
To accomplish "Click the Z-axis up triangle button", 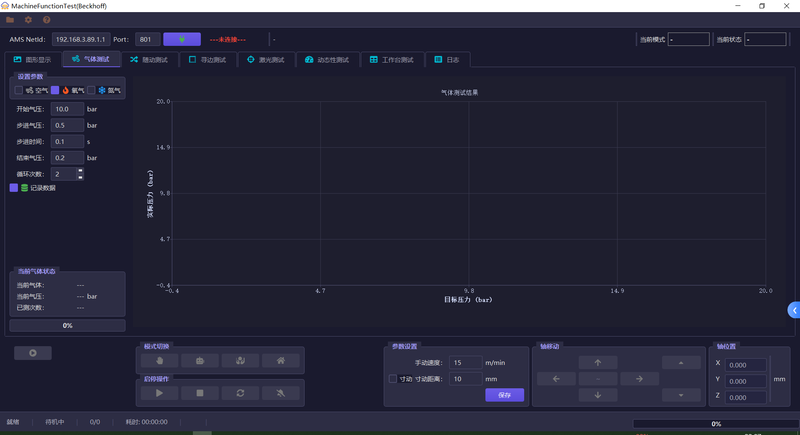I will coord(681,363).
